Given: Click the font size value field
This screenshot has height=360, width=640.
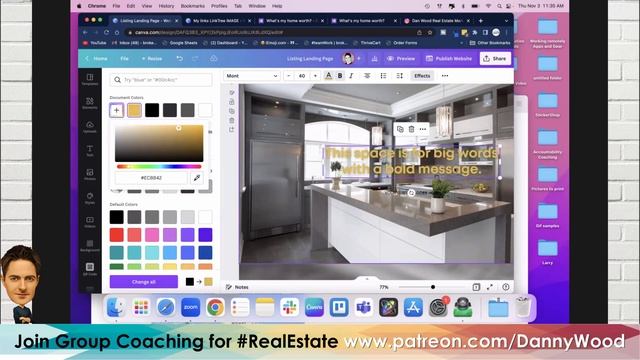Looking at the screenshot, I should tap(302, 76).
